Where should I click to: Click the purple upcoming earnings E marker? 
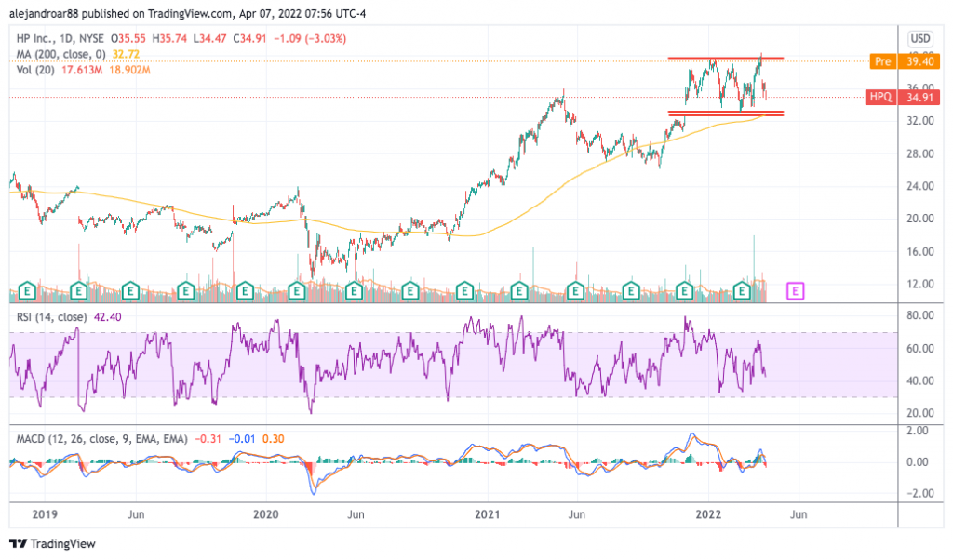(x=795, y=291)
